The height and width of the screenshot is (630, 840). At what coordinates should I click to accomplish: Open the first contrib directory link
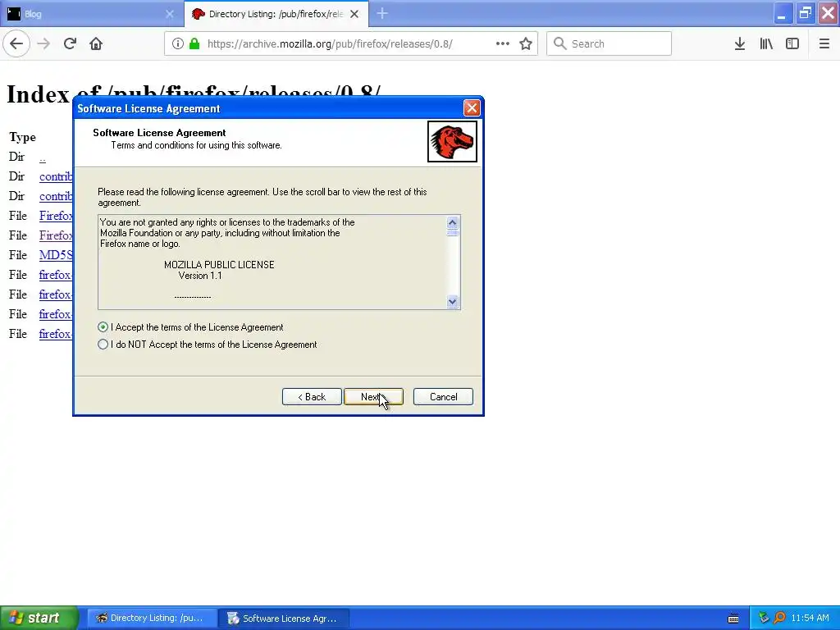(x=56, y=177)
